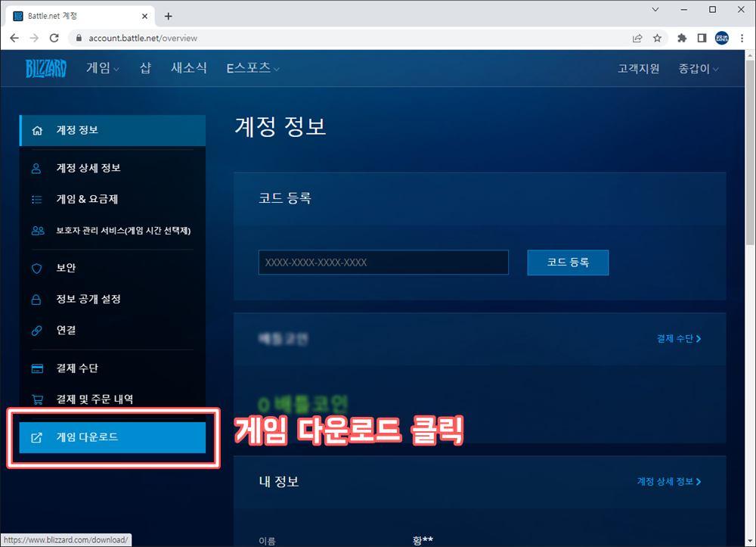756x547 pixels.
Task: Click the lock icon in the address bar
Action: coord(79,38)
